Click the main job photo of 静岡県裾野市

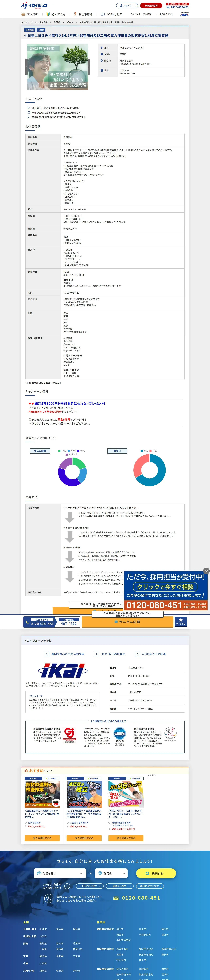tap(58, 67)
